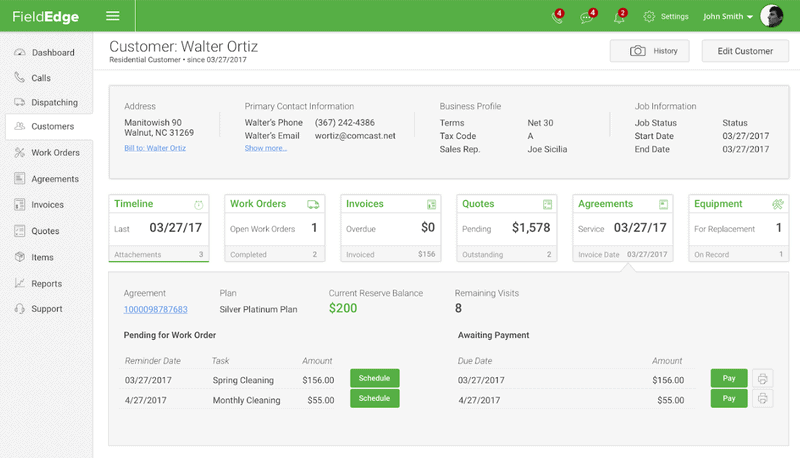Expand Show more contact information

click(265, 148)
